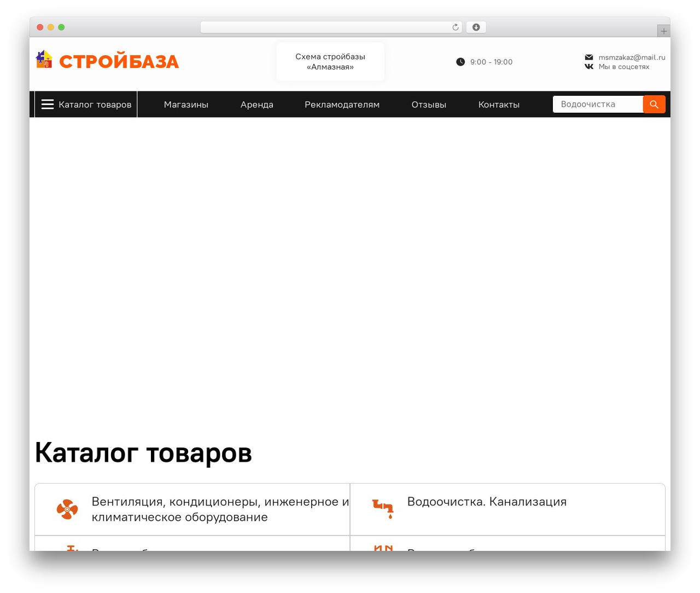The image size is (700, 593).
Task: Click the СТРОЙБАЗА logo text
Action: point(119,62)
